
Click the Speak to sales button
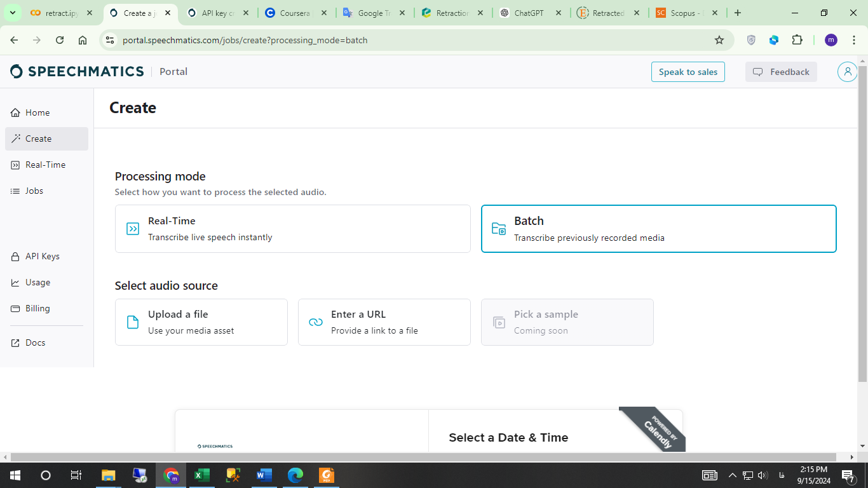tap(688, 72)
